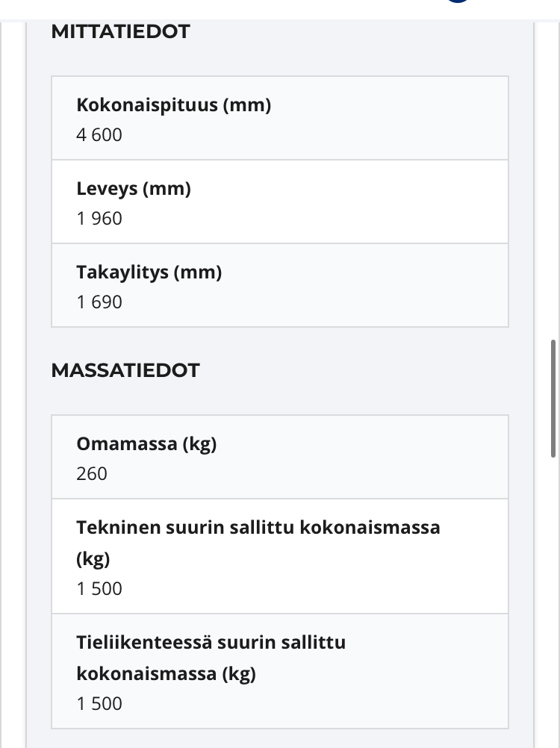
Task: Click the 1 960 width value
Action: click(x=99, y=219)
